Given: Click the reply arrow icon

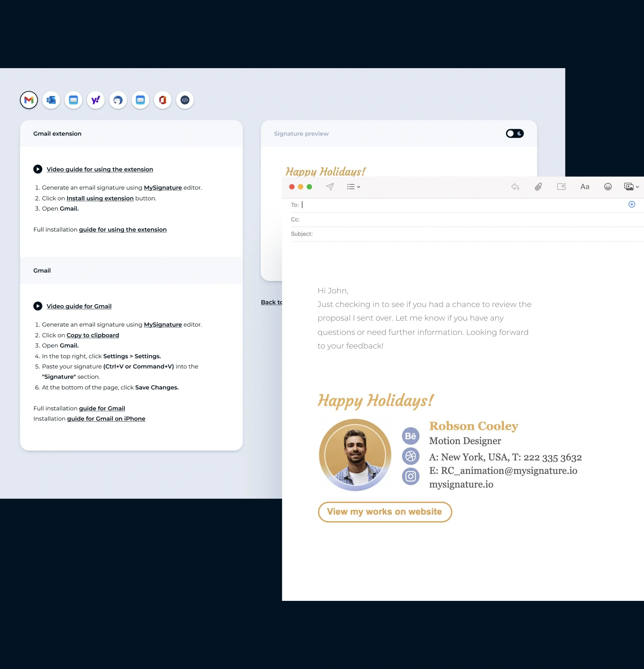Looking at the screenshot, I should click(x=515, y=187).
